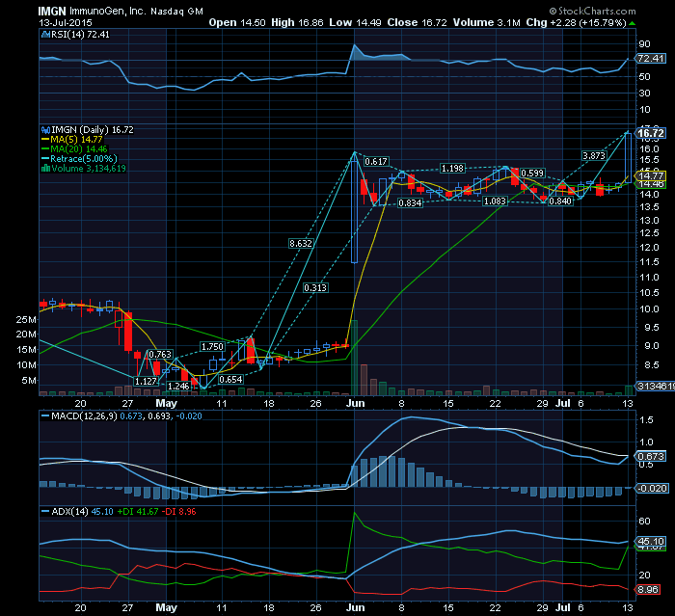Viewport: 675px width, 616px height.
Task: Click the ADX(14) 45.10 legend text
Action: (82, 512)
